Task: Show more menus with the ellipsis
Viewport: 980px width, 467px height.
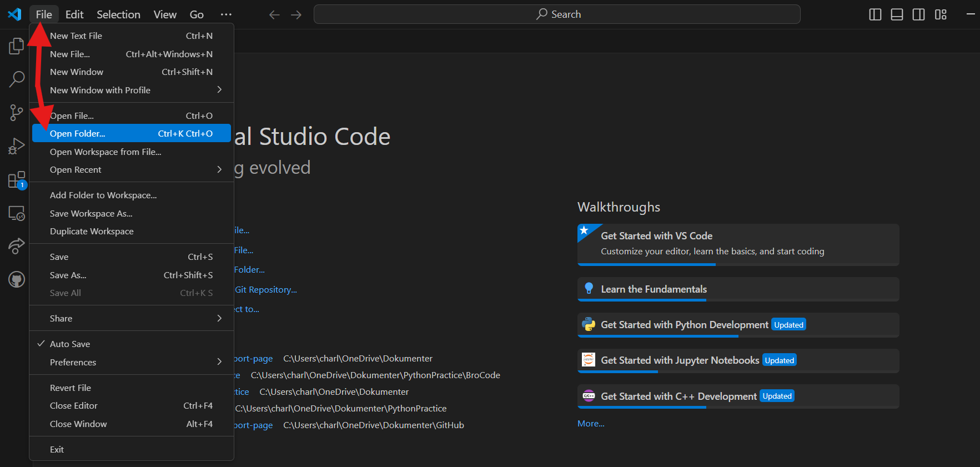Action: coord(226,14)
